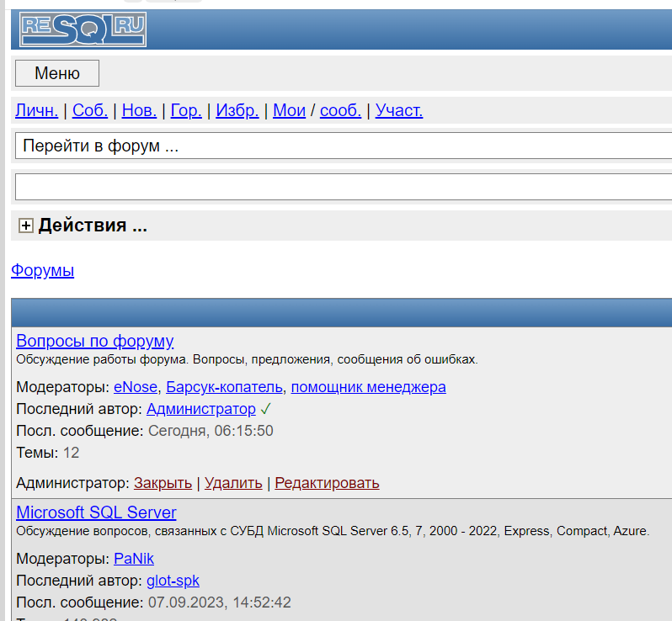The height and width of the screenshot is (621, 672).
Task: Open the сооб. messages link
Action: click(x=340, y=110)
